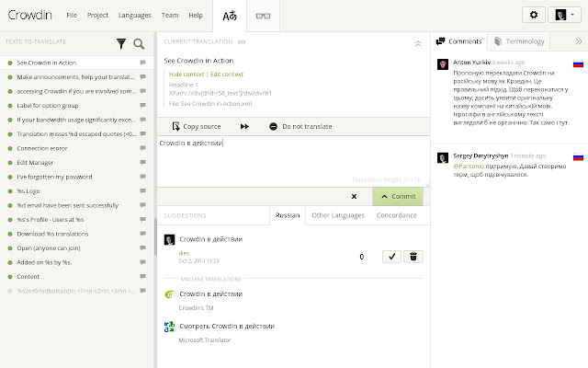The height and width of the screenshot is (368, 588).
Task: Select Other Languages suggestions tab
Action: point(338,215)
